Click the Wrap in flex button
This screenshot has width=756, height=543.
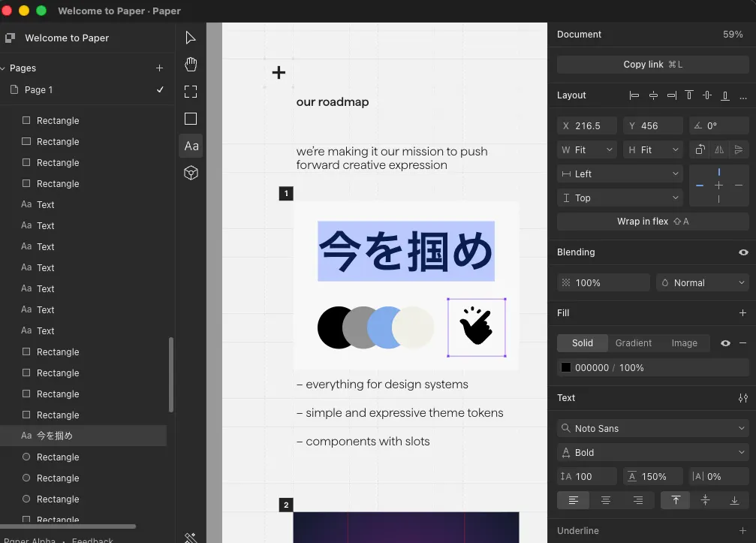click(653, 222)
